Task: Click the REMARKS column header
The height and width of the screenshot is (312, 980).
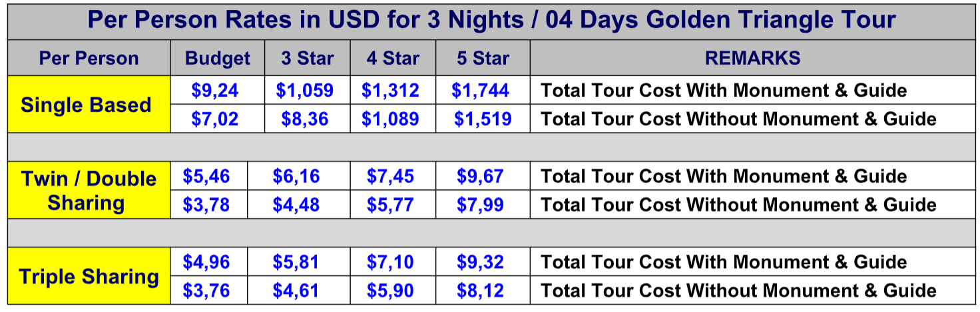Action: coord(752,58)
